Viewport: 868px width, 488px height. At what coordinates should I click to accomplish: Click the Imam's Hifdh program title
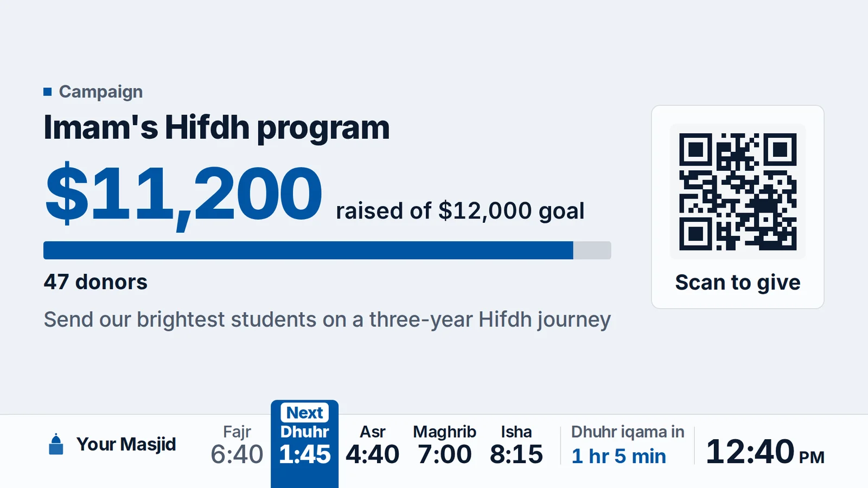(216, 129)
